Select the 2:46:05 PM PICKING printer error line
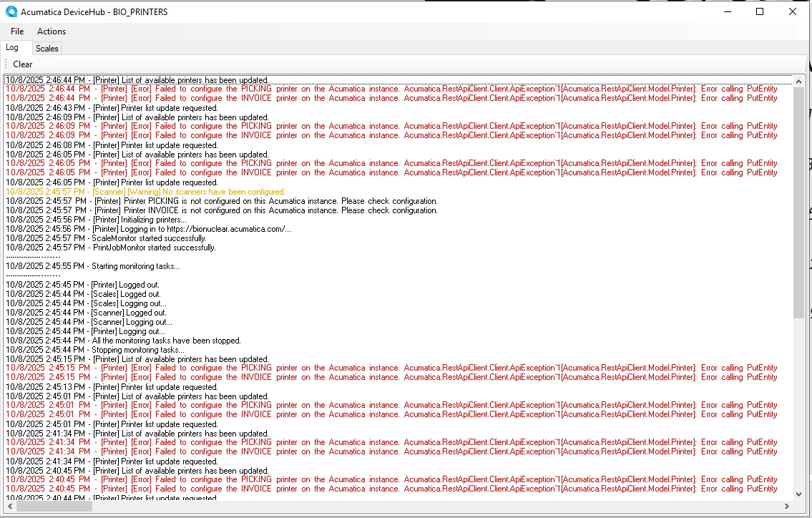This screenshot has height=518, width=812. click(391, 164)
